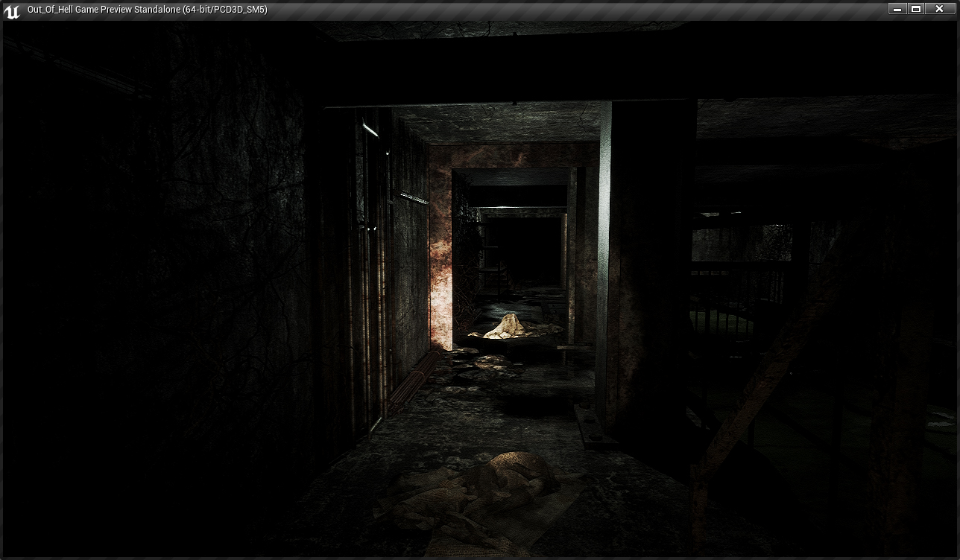Click the Unreal Engine logo icon

tap(11, 10)
